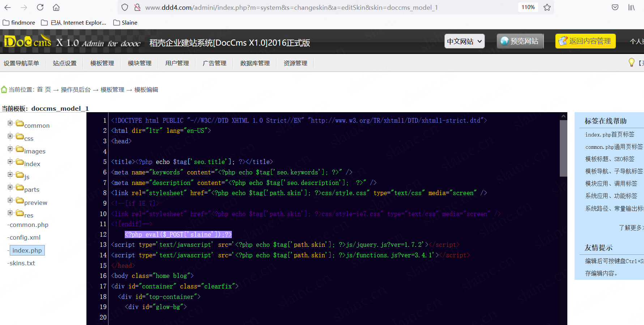Open the 模块管理 menu
644x325 pixels.
tap(140, 63)
